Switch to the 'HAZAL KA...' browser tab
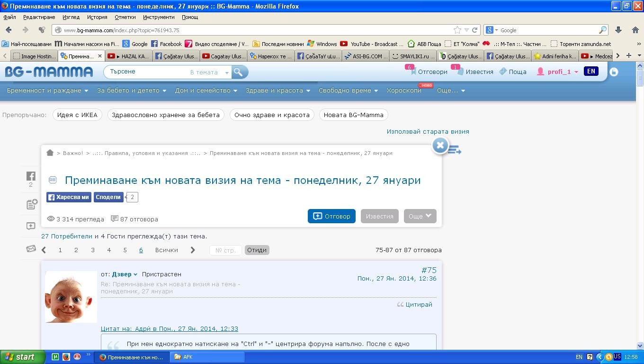The width and height of the screenshot is (644, 364). [129, 56]
